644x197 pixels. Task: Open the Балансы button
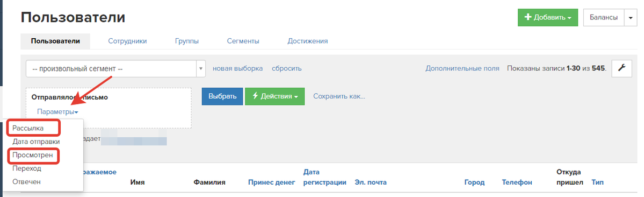point(603,18)
